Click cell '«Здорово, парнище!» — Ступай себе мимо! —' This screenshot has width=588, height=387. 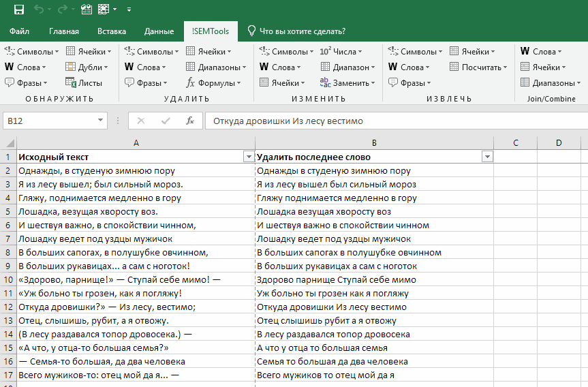[x=136, y=280]
